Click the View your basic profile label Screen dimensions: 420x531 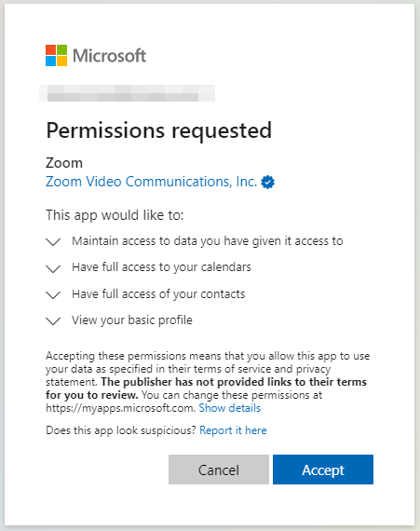click(132, 320)
